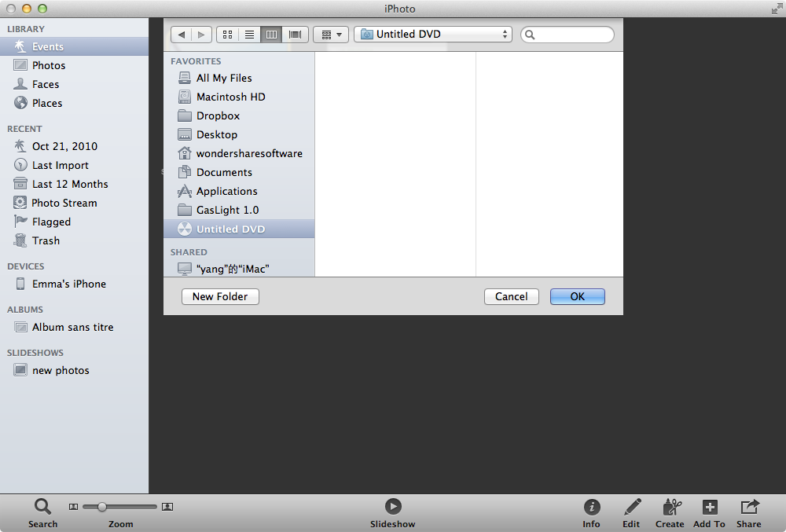This screenshot has width=786, height=532.
Task: Open the Dropbox folder in Favorites
Action: coord(239,116)
